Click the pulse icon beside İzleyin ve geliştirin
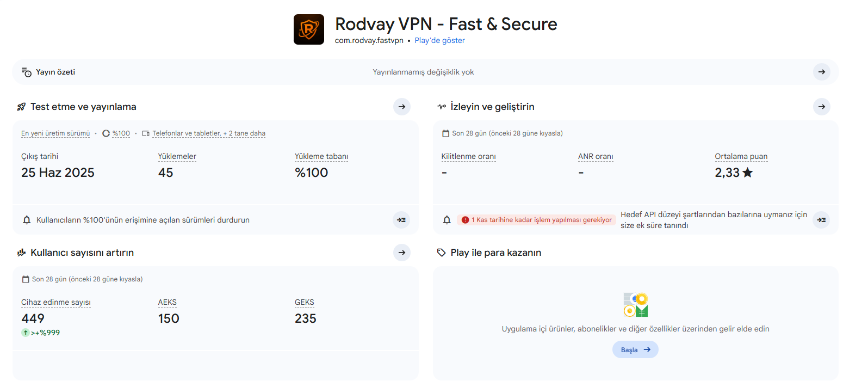 click(x=442, y=107)
